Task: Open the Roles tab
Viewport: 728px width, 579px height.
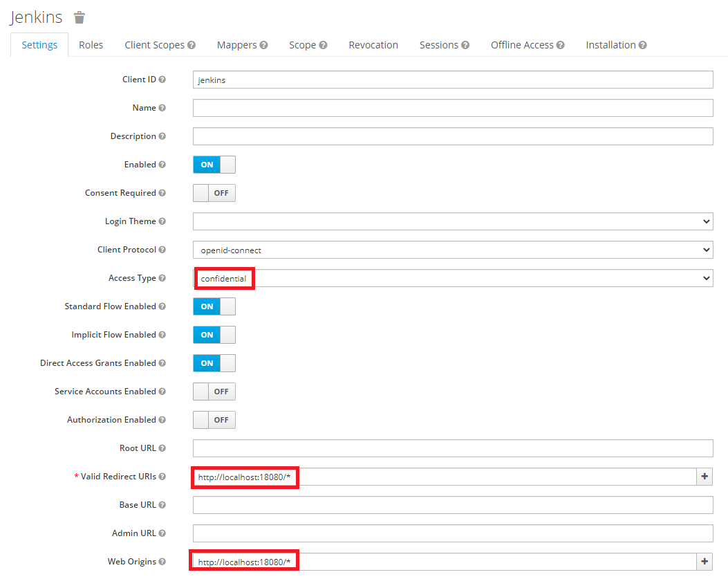Action: pyautogui.click(x=91, y=45)
